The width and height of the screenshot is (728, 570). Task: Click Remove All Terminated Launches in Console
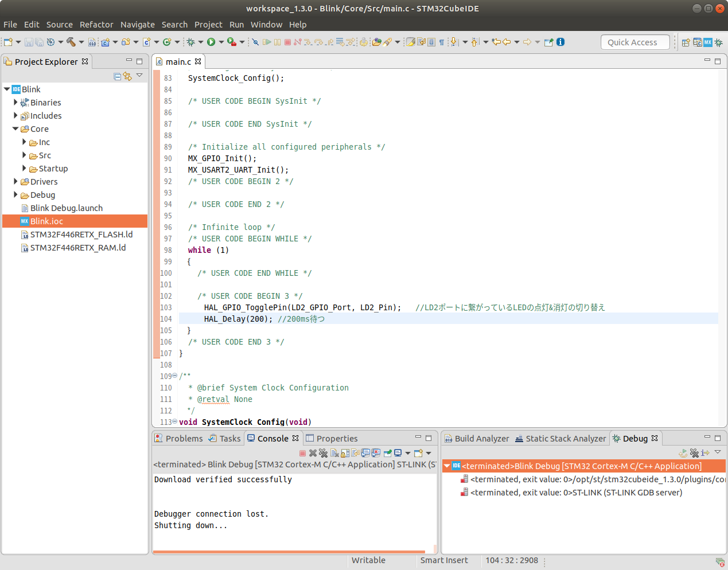tap(323, 453)
